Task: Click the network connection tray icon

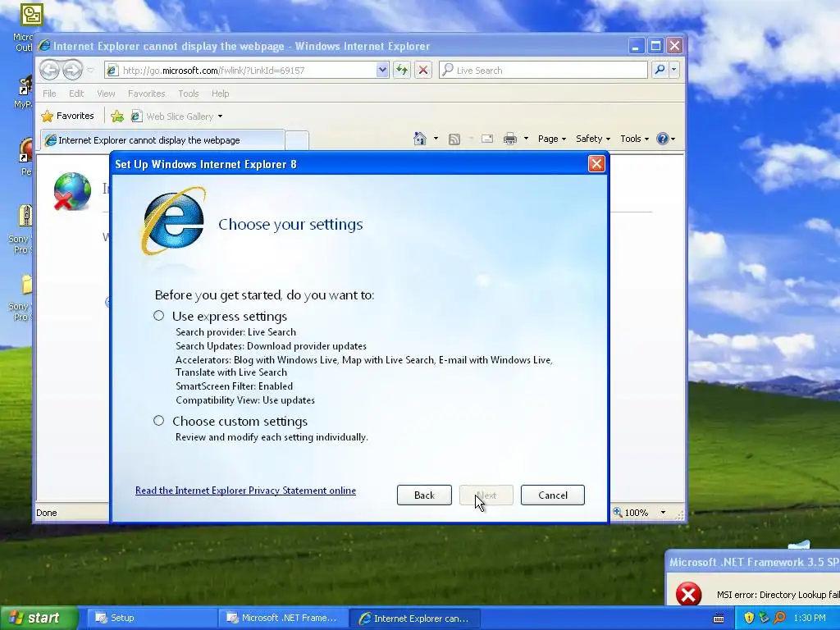Action: coord(764,618)
